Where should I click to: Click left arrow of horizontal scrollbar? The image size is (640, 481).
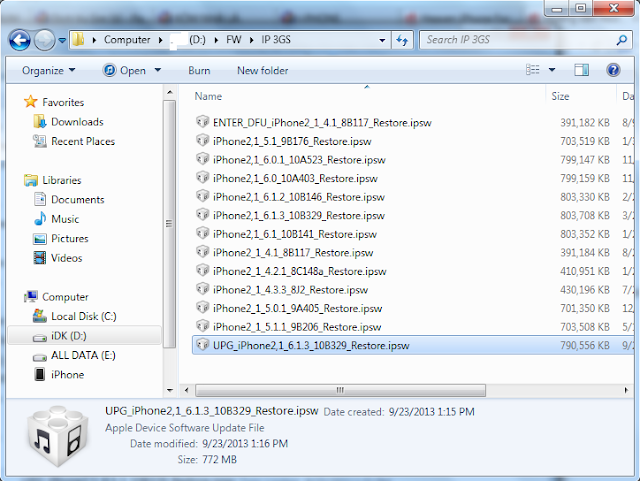(x=187, y=390)
